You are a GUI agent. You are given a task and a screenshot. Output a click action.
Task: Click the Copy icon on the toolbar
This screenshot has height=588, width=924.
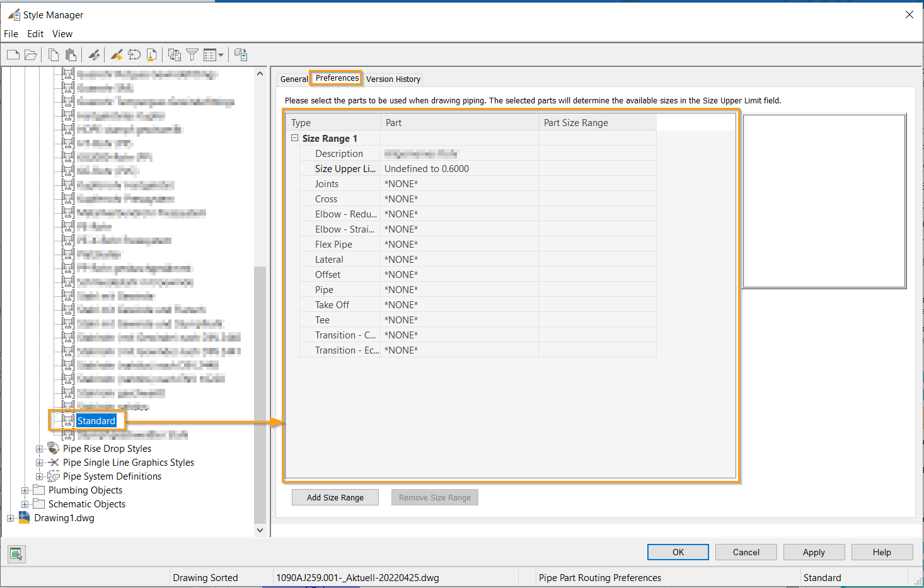click(x=54, y=54)
